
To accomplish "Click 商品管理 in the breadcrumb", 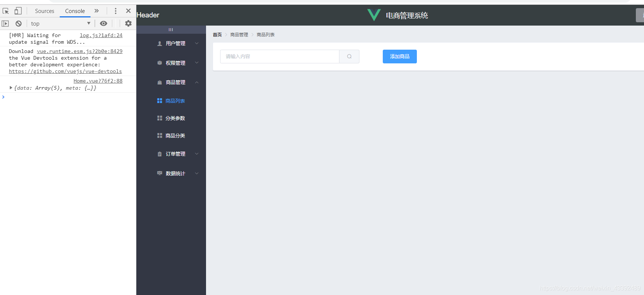I will coord(239,35).
